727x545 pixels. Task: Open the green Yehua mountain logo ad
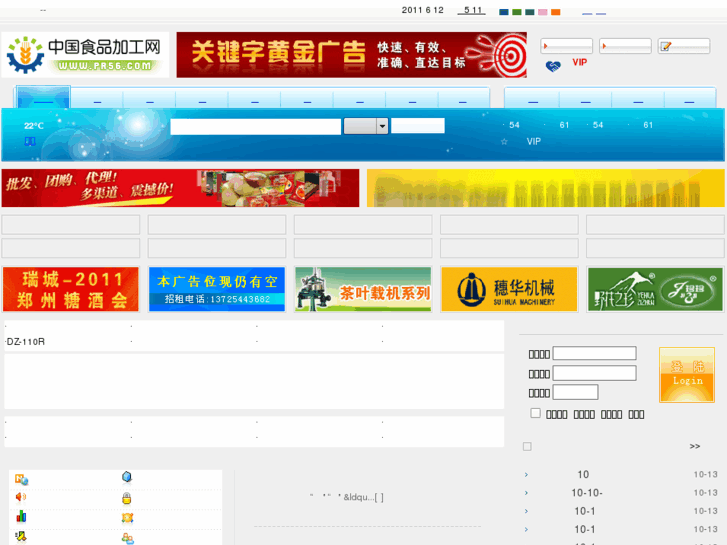coord(655,289)
